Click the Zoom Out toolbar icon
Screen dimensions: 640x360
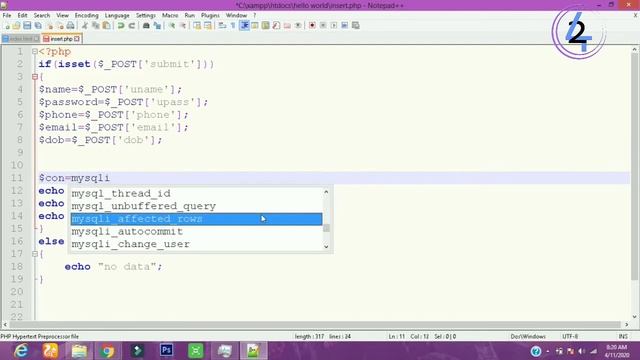(x=183, y=26)
